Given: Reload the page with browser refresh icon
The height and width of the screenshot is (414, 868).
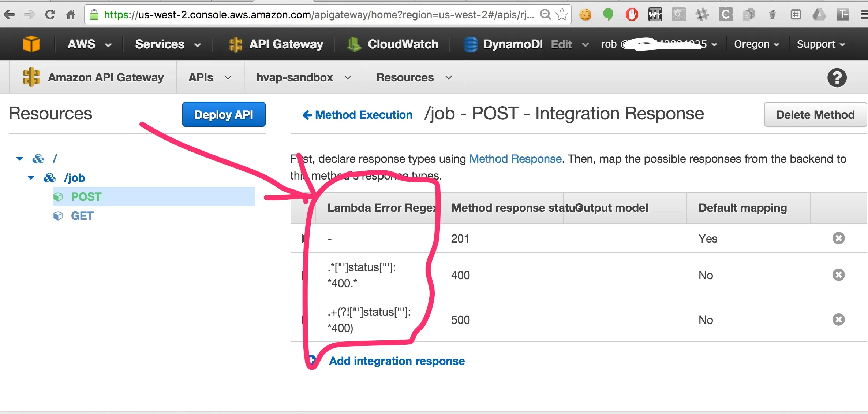Looking at the screenshot, I should point(50,15).
